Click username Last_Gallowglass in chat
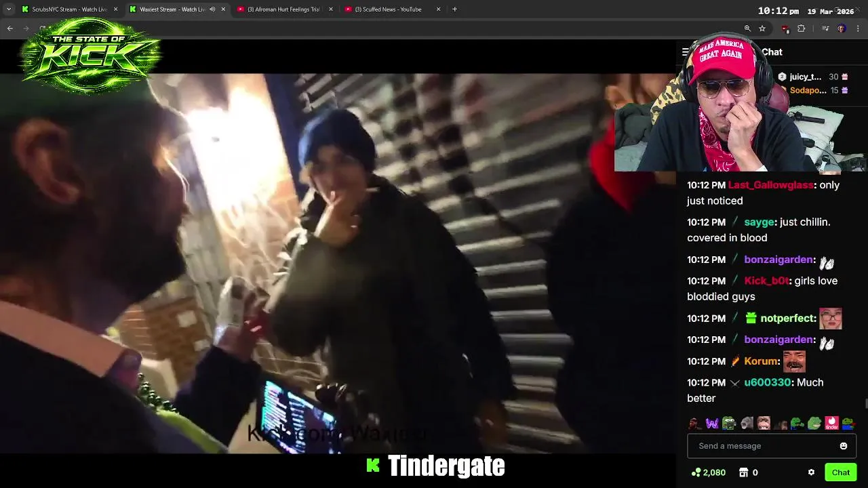 coord(770,185)
